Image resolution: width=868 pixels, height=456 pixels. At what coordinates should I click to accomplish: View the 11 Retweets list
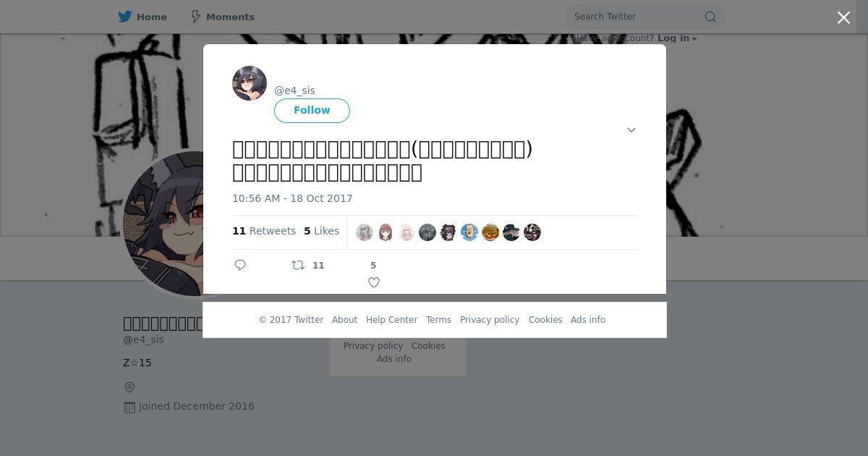click(x=264, y=231)
